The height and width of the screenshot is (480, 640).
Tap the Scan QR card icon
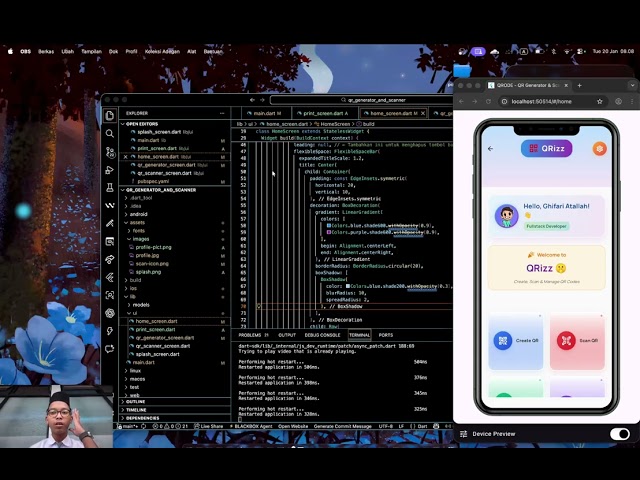click(567, 340)
